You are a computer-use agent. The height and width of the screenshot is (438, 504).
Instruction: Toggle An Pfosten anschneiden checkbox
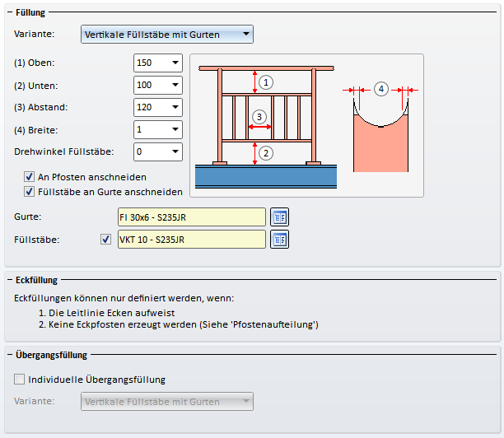click(x=29, y=177)
